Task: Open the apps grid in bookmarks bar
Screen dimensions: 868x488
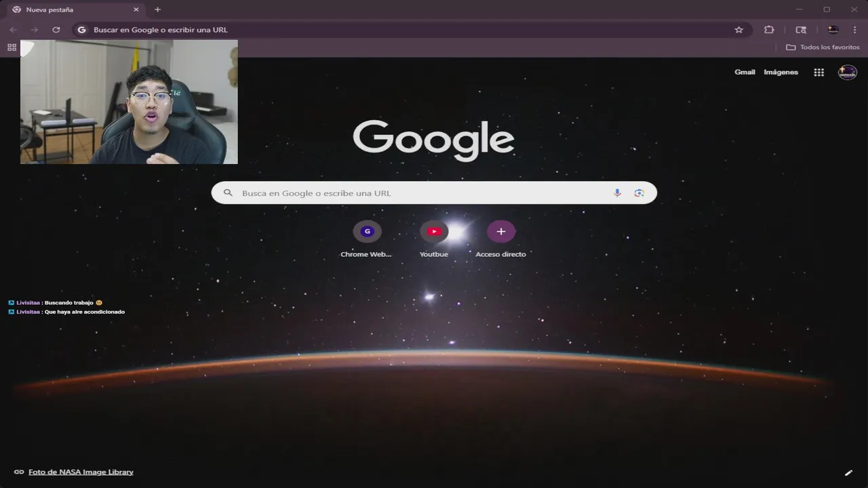Action: [12, 47]
